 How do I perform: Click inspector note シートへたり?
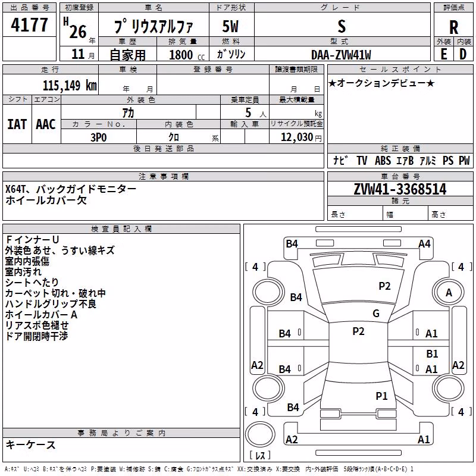click(32, 282)
